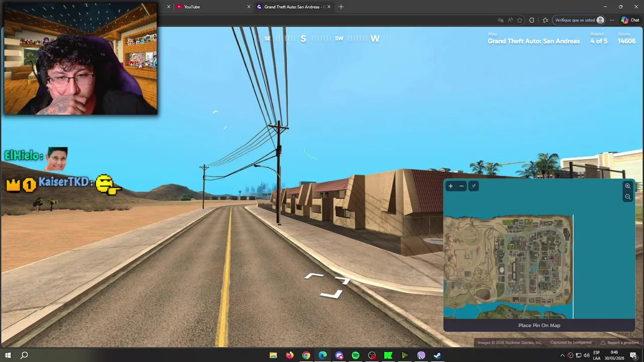644x362 pixels.
Task: Open the network icon in the system tray
Action: [579, 355]
